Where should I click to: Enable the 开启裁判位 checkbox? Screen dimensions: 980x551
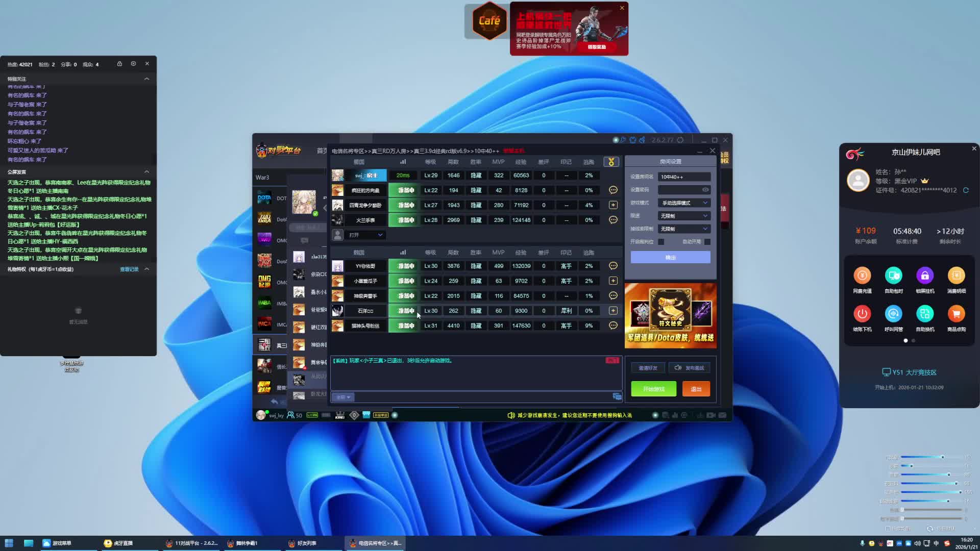tap(661, 242)
